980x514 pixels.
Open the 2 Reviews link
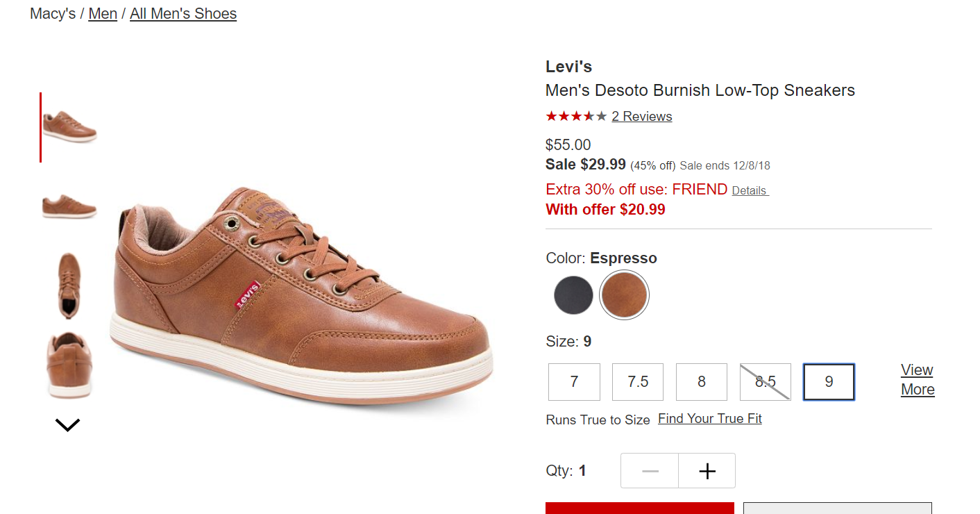tap(642, 116)
